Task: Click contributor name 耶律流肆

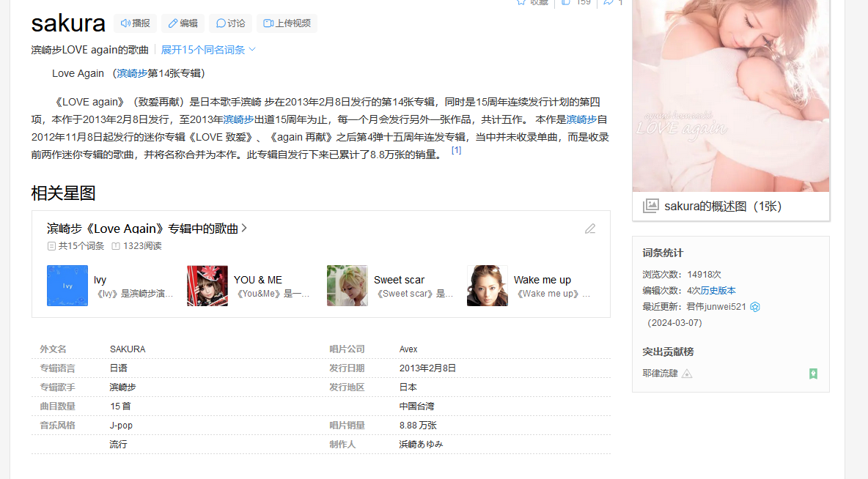Action: (x=660, y=374)
